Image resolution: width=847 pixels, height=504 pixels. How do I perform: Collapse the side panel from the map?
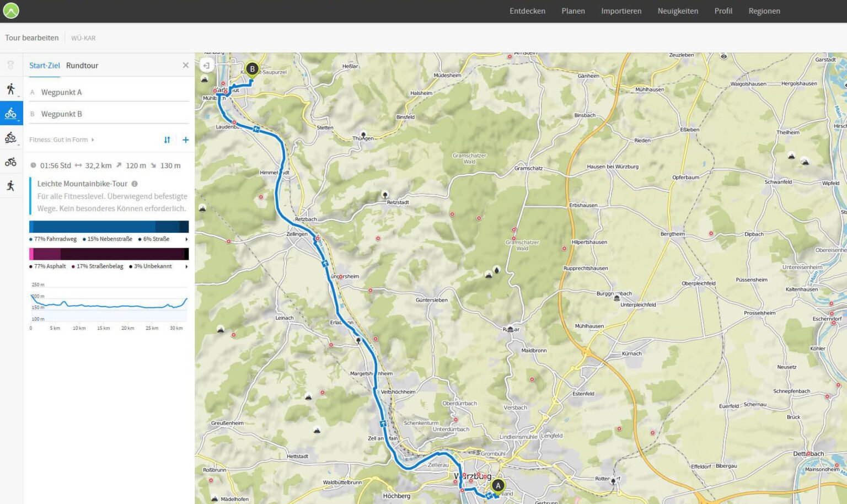tap(206, 66)
